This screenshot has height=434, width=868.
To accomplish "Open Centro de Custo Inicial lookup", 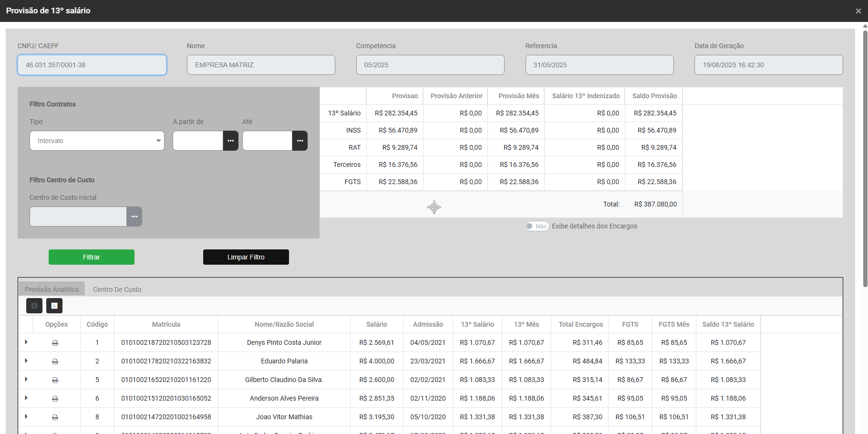I will pyautogui.click(x=134, y=217).
